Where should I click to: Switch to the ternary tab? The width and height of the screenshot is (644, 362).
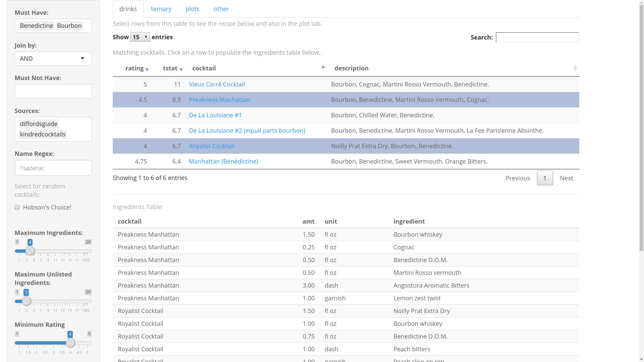point(161,8)
